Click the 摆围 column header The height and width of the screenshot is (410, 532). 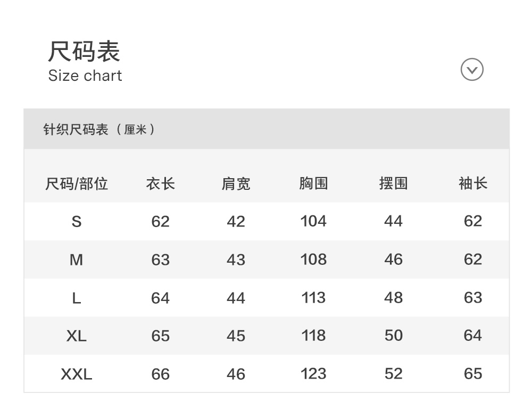(x=393, y=184)
